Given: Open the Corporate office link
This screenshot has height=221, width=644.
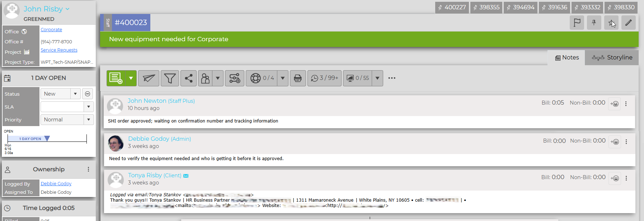Looking at the screenshot, I should point(51,30).
